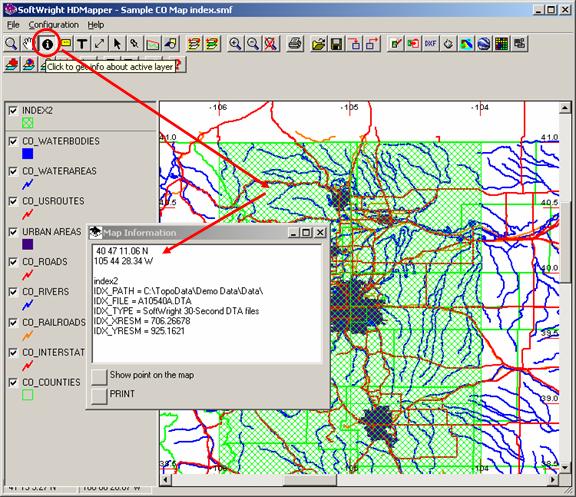Select the magnifier zoom tool

click(11, 44)
